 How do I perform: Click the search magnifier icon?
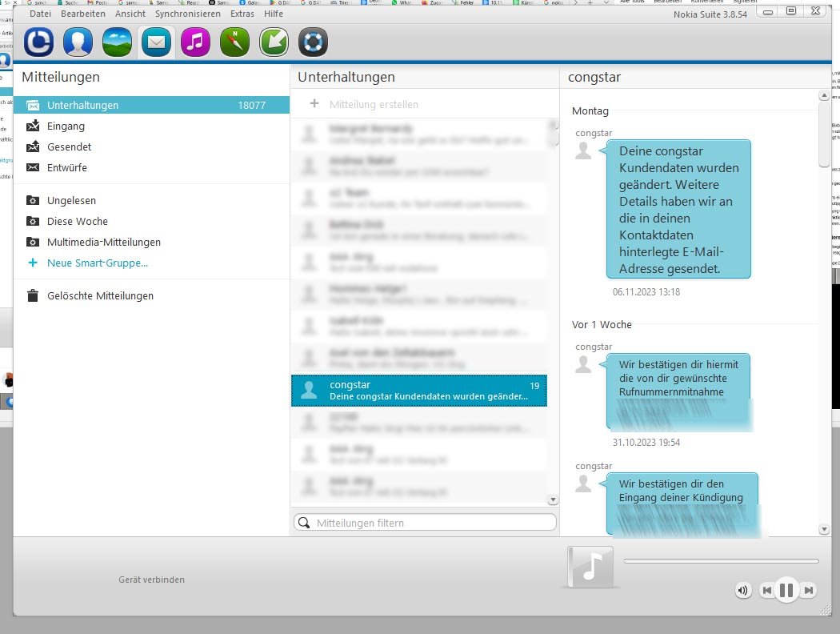click(x=304, y=523)
